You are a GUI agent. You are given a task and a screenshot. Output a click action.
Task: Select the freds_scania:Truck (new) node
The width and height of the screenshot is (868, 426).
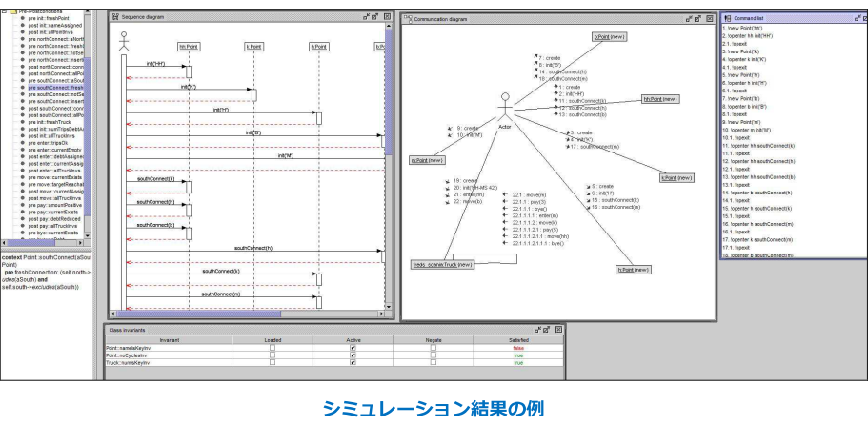tap(443, 265)
